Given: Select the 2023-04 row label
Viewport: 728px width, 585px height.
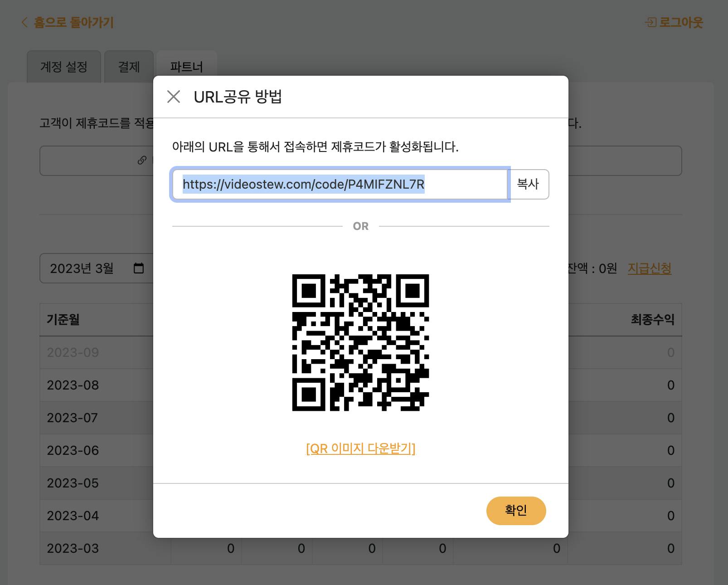Looking at the screenshot, I should [x=73, y=516].
